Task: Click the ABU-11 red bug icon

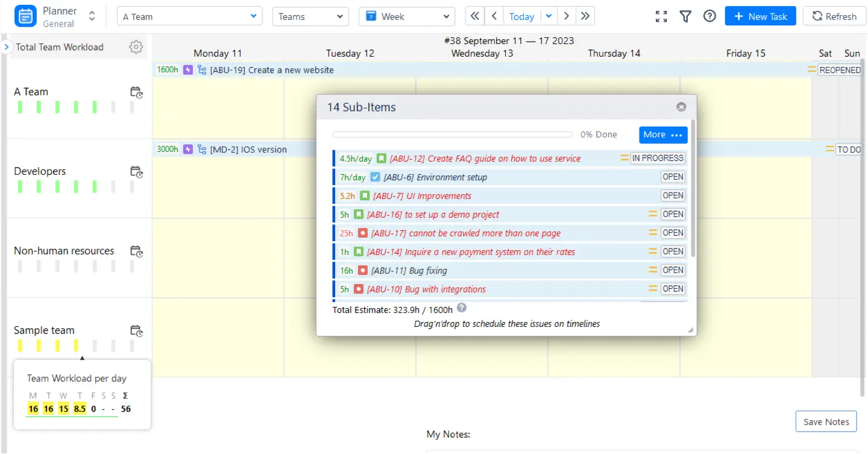Action: (363, 271)
